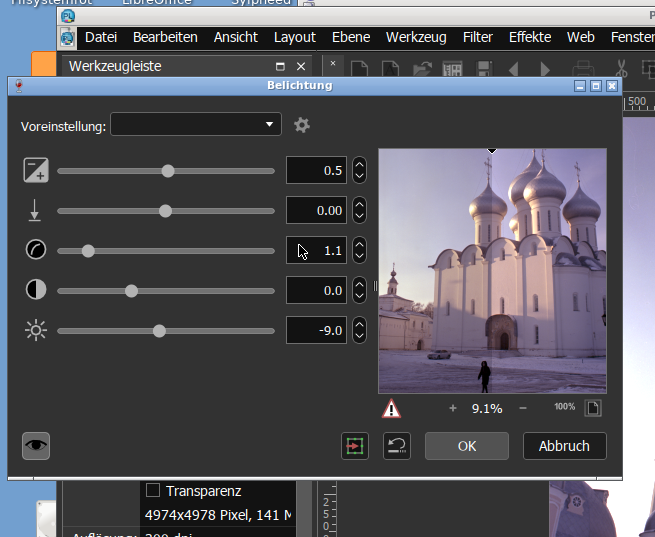Screen dimensions: 655x537
Task: Cancel dialog with Abbruch
Action: tap(564, 446)
